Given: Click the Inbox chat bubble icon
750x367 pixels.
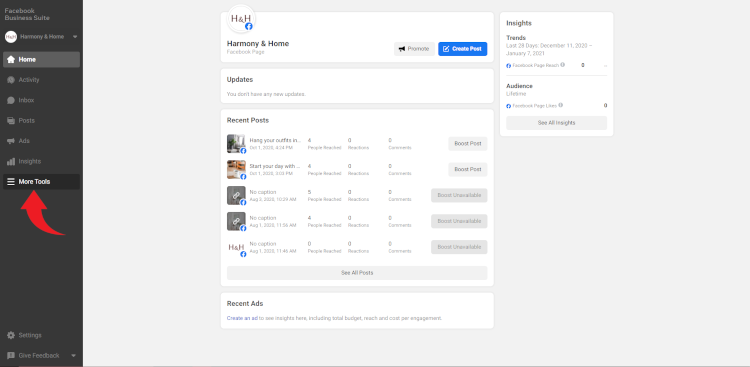Looking at the screenshot, I should (11, 100).
